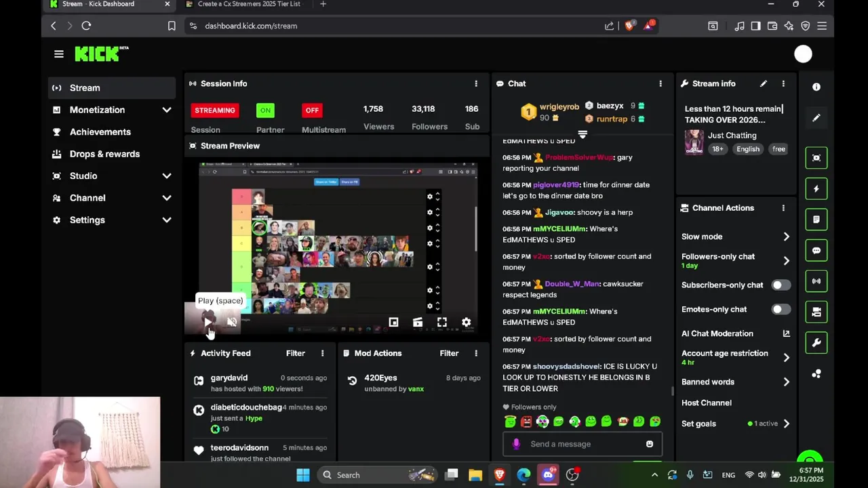
Task: Open Stream info three-dot menu
Action: pos(783,83)
